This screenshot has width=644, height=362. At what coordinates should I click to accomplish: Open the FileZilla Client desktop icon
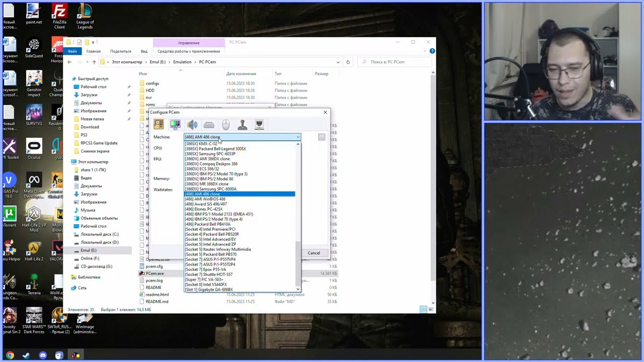coord(59,16)
